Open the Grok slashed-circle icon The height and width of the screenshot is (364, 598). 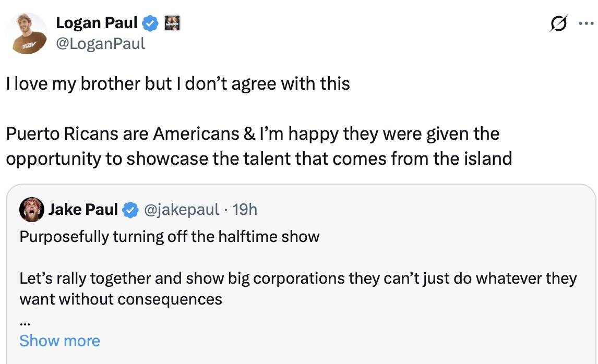[x=558, y=24]
